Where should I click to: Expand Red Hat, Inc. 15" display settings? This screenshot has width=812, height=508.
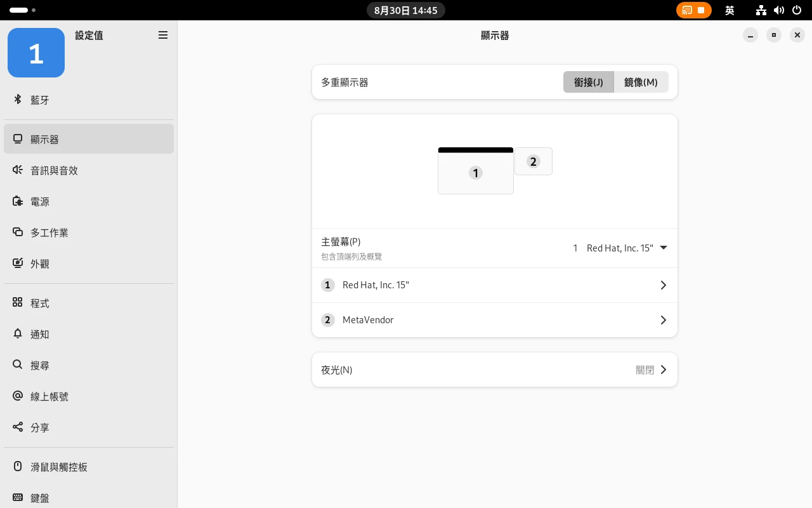[x=495, y=285]
